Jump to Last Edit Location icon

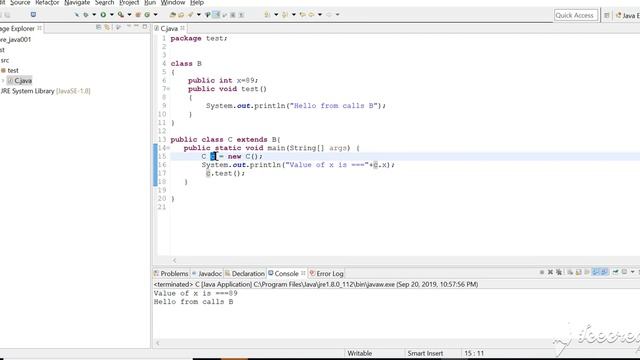(x=302, y=15)
